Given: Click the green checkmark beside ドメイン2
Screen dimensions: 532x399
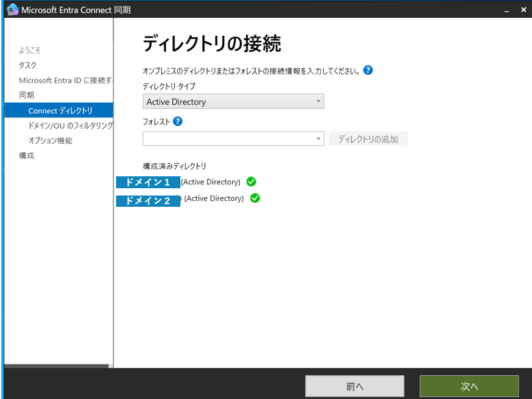Looking at the screenshot, I should pos(254,198).
